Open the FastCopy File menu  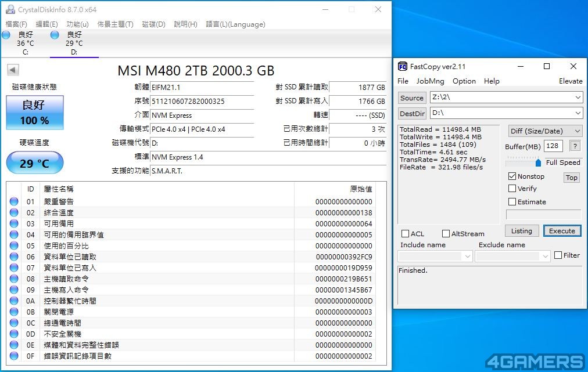(x=403, y=81)
